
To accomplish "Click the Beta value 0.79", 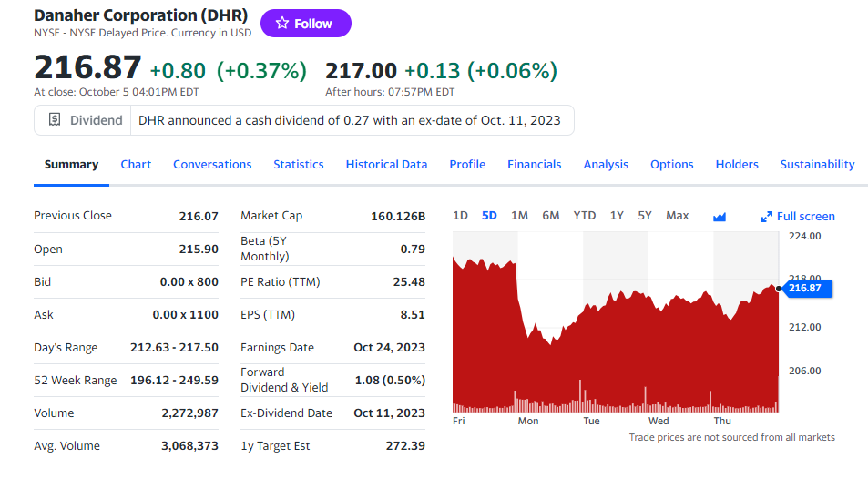I will tap(413, 249).
